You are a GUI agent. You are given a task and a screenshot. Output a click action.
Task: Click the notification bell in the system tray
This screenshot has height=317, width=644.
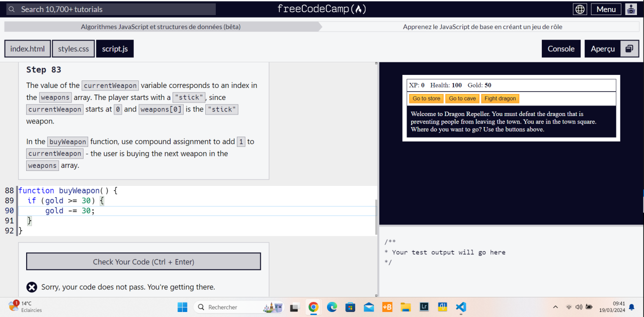[x=631, y=307]
